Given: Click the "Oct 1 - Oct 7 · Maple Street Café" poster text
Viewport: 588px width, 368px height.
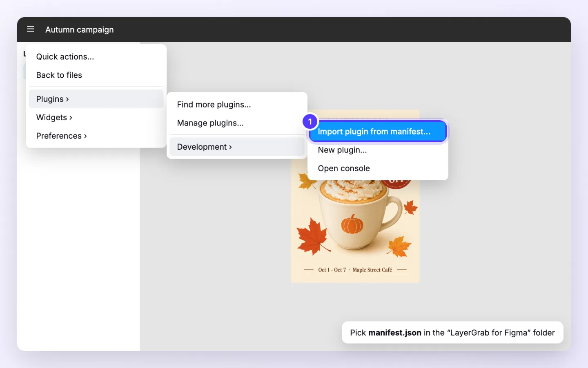Looking at the screenshot, I should [355, 270].
